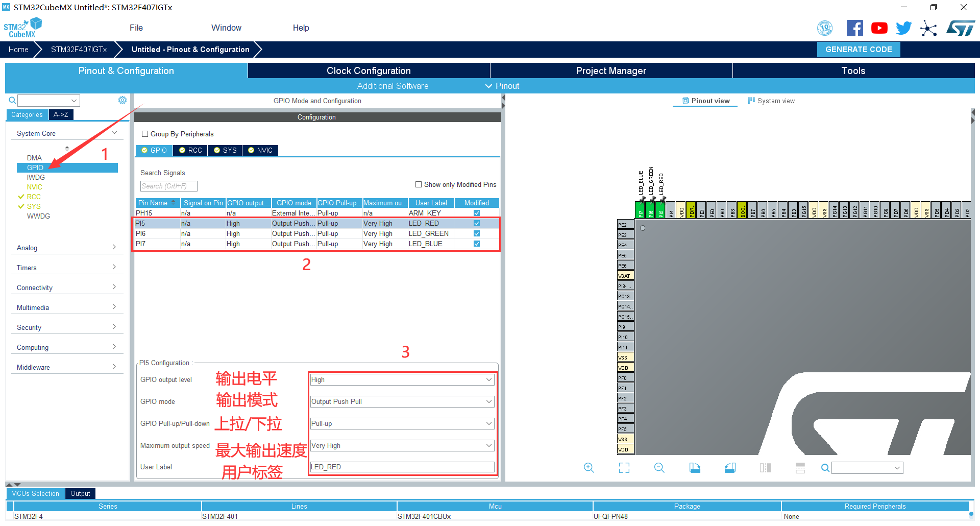Click the Search Signals input field
This screenshot has height=526, width=980.
(168, 186)
